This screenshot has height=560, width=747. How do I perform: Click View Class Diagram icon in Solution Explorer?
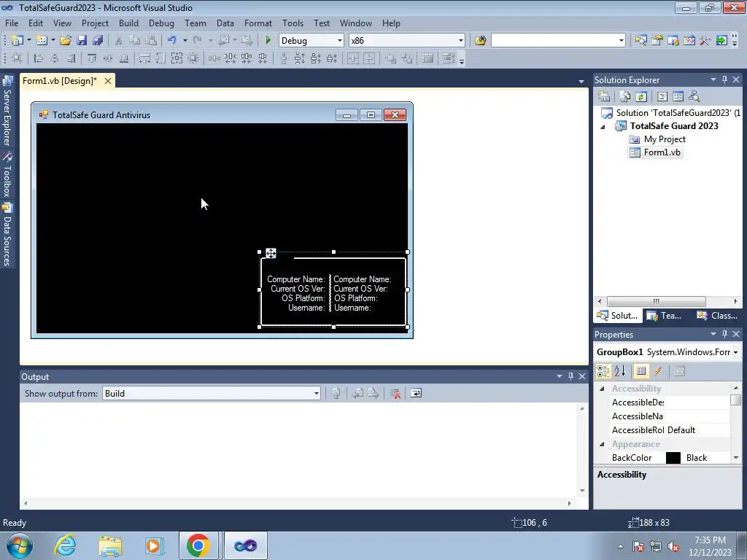click(694, 97)
